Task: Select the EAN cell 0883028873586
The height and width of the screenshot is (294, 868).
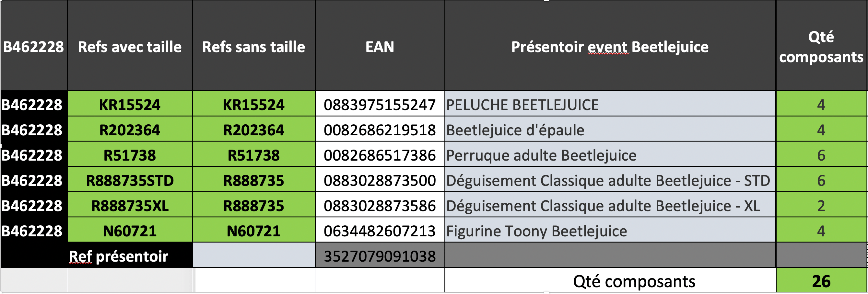Action: [x=380, y=205]
